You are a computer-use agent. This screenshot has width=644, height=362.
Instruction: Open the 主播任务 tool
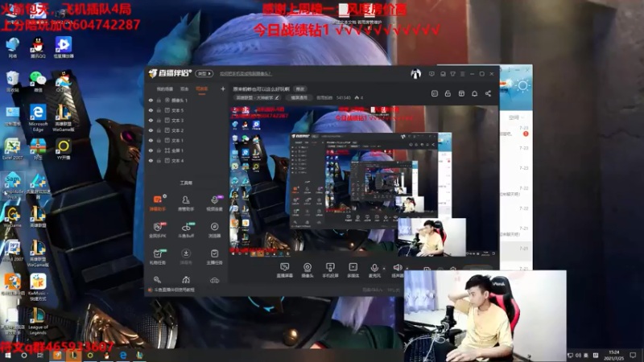(x=214, y=257)
